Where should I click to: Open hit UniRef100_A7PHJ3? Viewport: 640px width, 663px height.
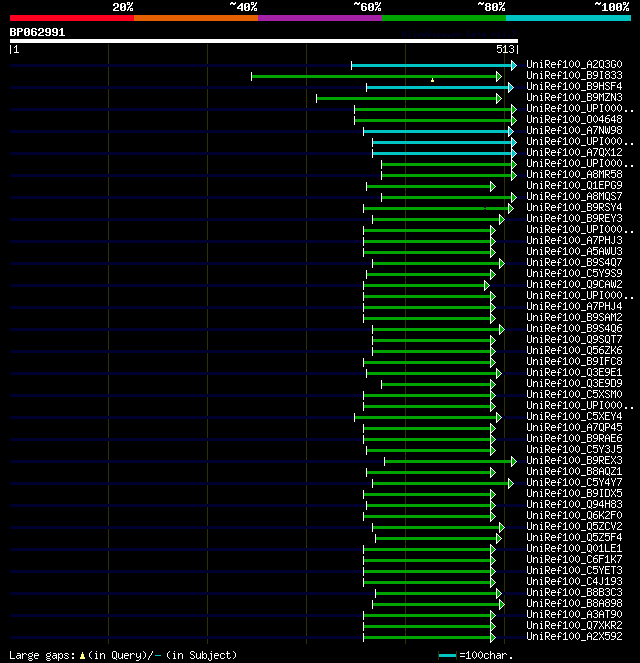pos(574,240)
